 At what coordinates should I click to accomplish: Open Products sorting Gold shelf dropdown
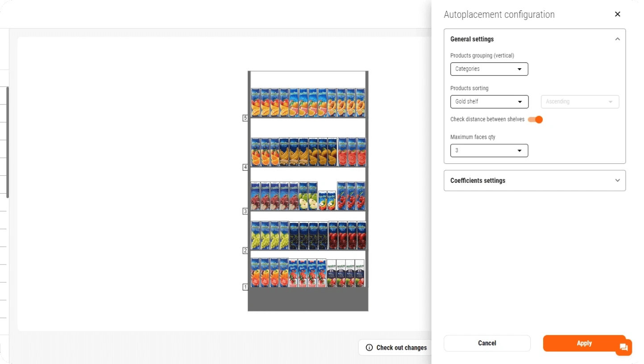489,102
